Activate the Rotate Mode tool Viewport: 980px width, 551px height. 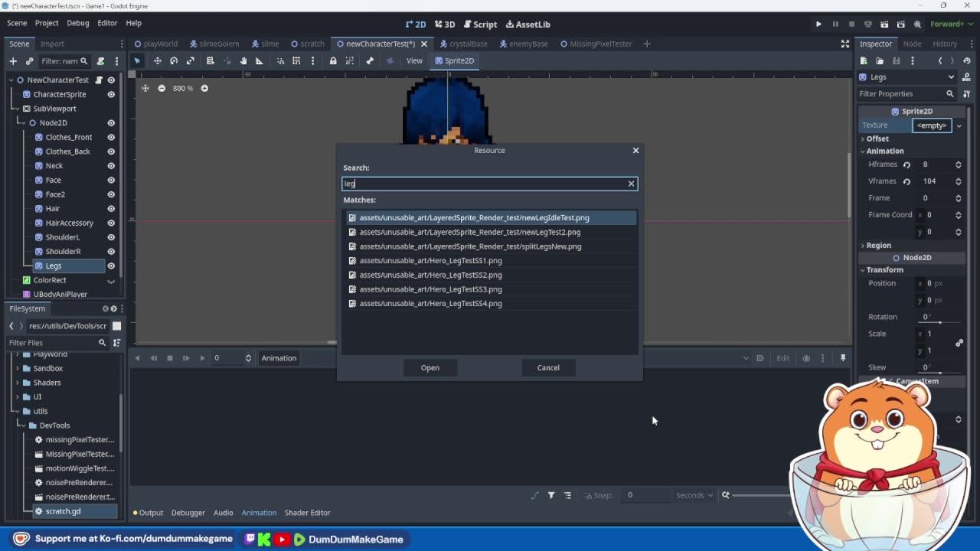coord(174,60)
